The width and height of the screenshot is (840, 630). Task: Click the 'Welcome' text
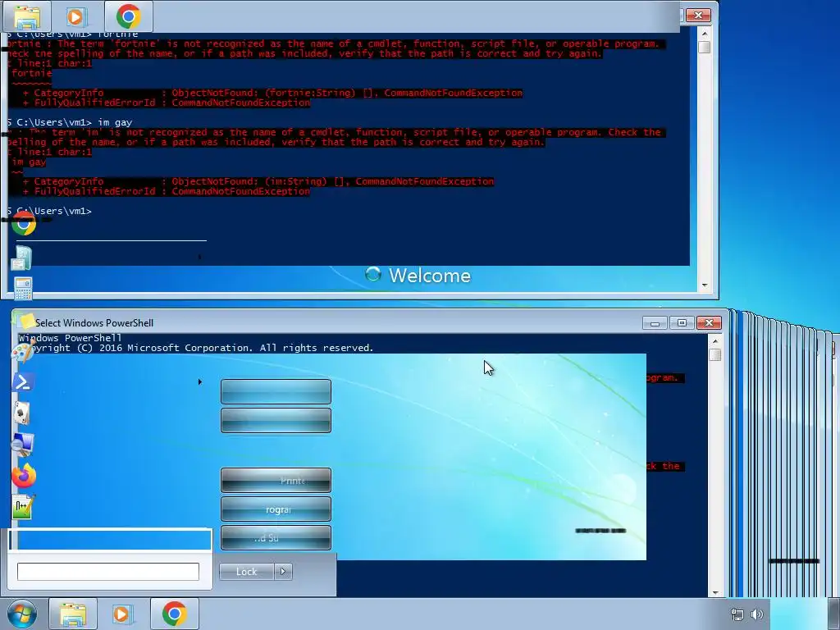430,276
